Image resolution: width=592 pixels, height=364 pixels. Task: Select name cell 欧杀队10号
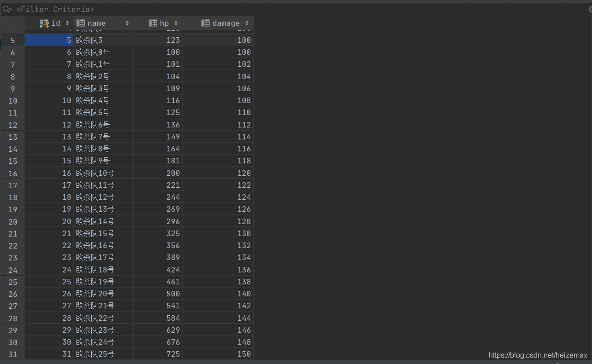pyautogui.click(x=104, y=173)
